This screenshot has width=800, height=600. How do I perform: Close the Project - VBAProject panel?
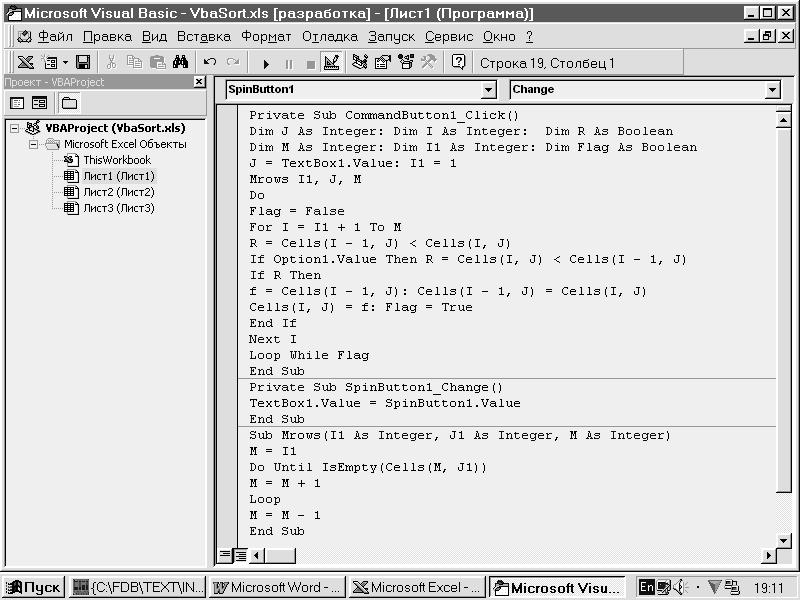click(199, 82)
